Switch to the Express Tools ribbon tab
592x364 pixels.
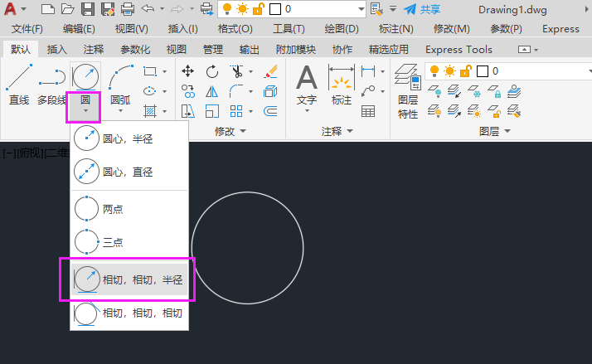click(x=459, y=50)
